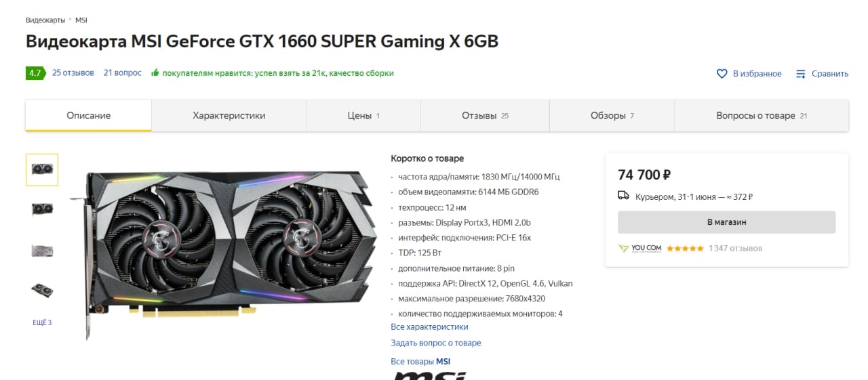This screenshot has width=868, height=380.
Task: Open the Все характеристики link
Action: pyautogui.click(x=429, y=326)
